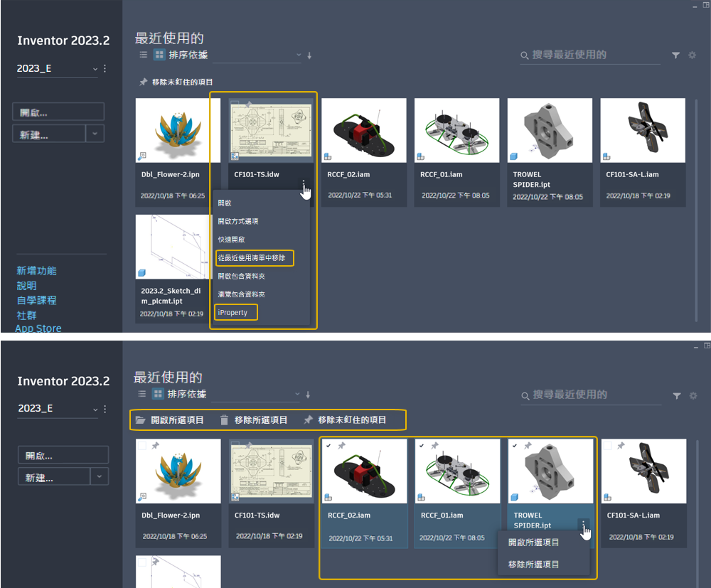The width and height of the screenshot is (711, 588).
Task: Open settings gear in upper window
Action: [x=692, y=55]
